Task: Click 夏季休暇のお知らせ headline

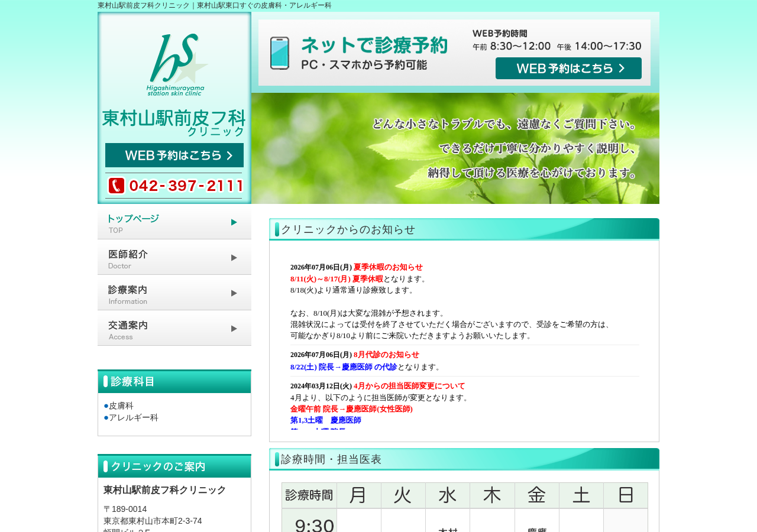Action: (x=388, y=267)
